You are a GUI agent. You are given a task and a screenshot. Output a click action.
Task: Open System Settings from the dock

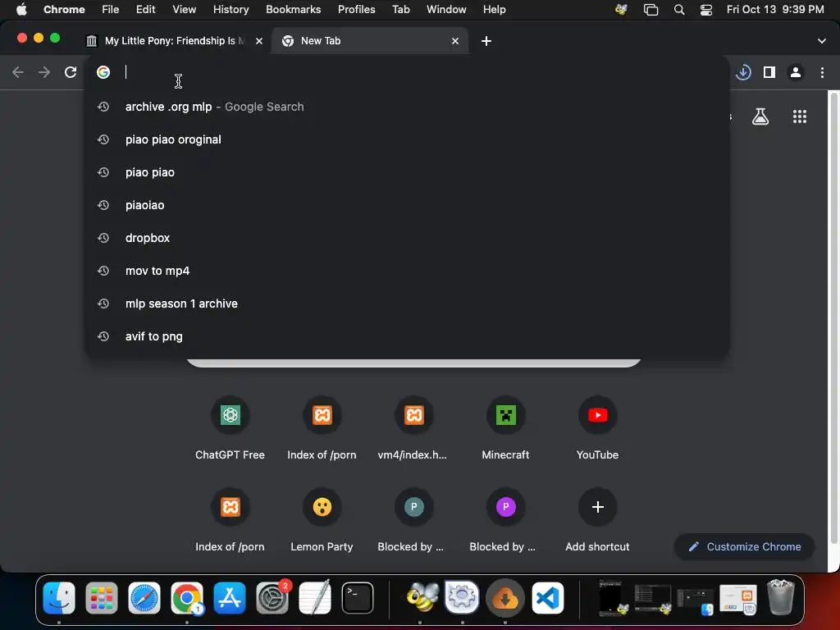(272, 598)
